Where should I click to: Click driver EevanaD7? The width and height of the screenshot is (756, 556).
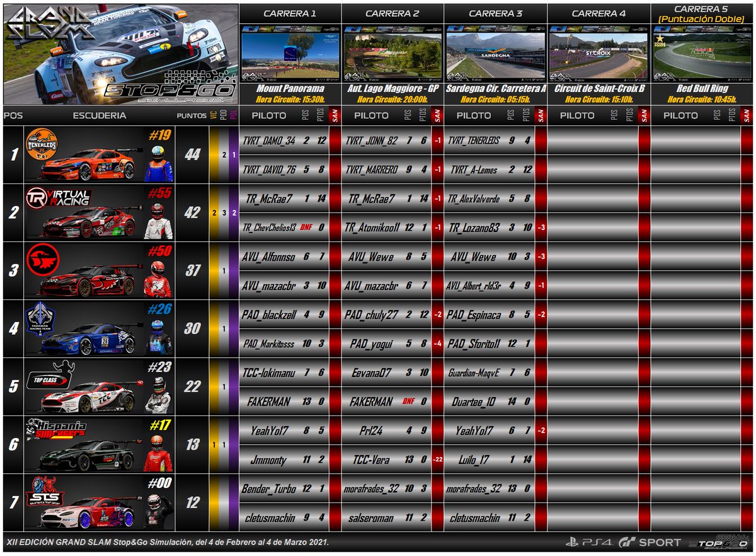(372, 372)
